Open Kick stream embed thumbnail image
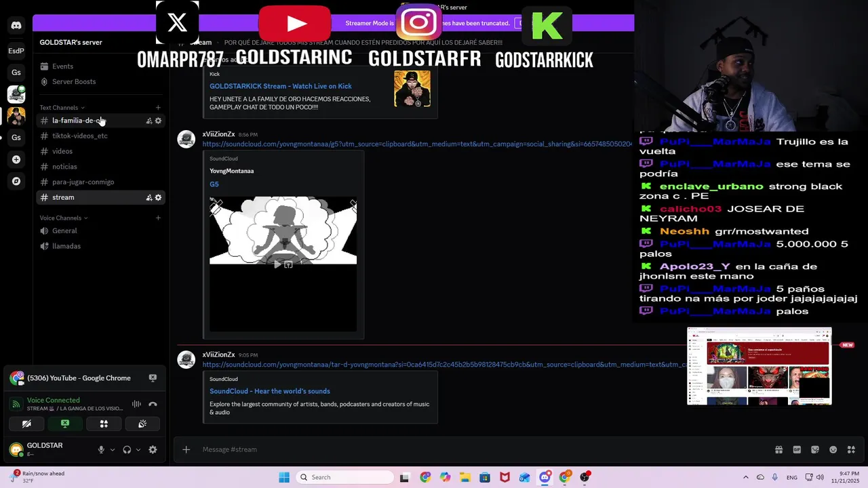Viewport: 868px width, 488px height. 412,89
